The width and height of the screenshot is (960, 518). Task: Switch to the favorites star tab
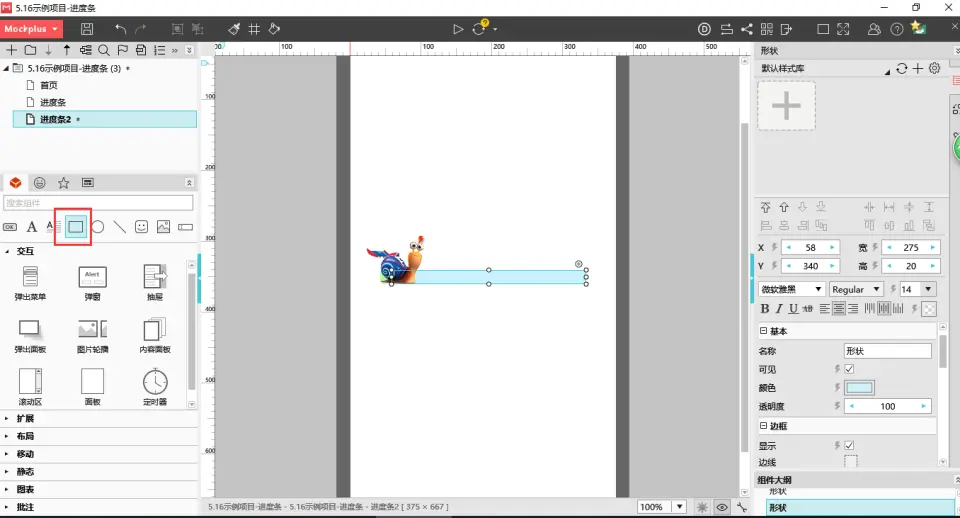pyautogui.click(x=64, y=182)
